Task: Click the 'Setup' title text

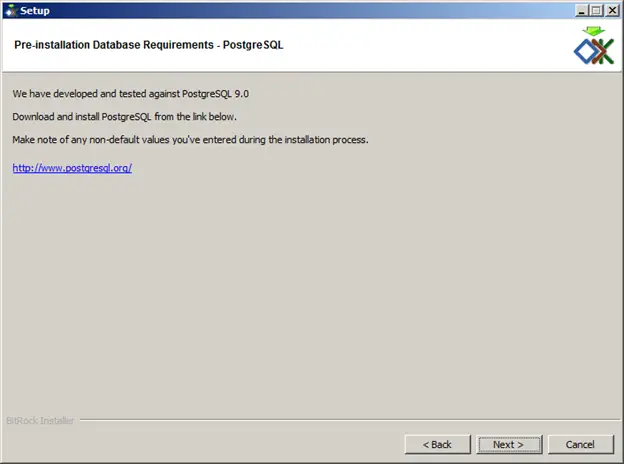Action: (x=35, y=11)
